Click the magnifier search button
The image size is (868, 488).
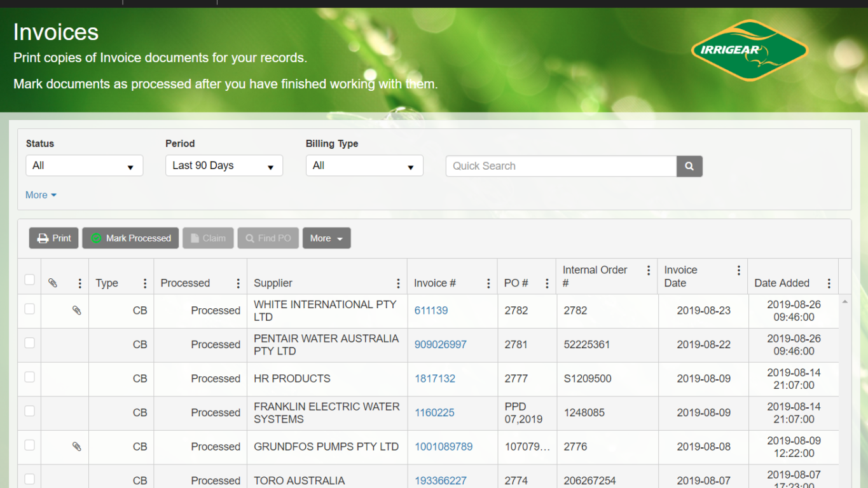click(x=689, y=166)
